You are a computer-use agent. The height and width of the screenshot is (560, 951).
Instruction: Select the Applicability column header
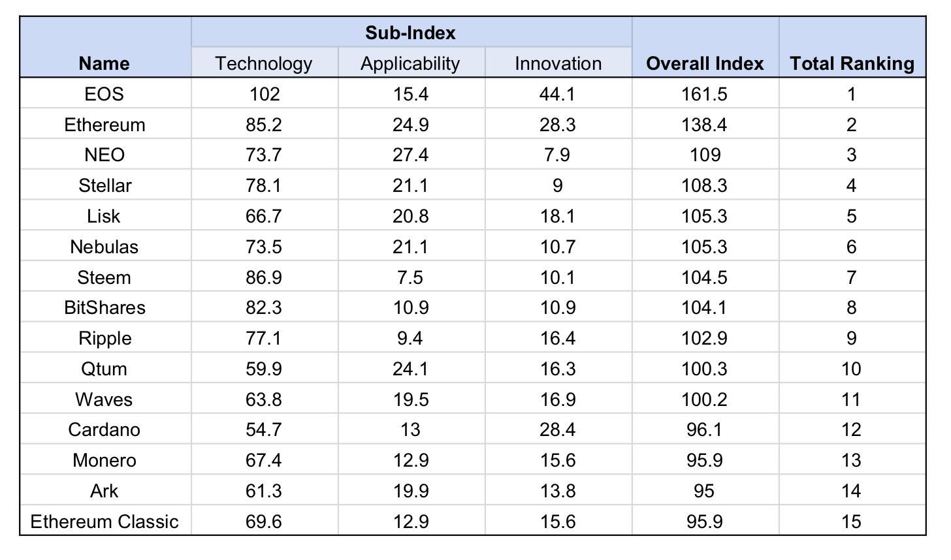pyautogui.click(x=410, y=63)
